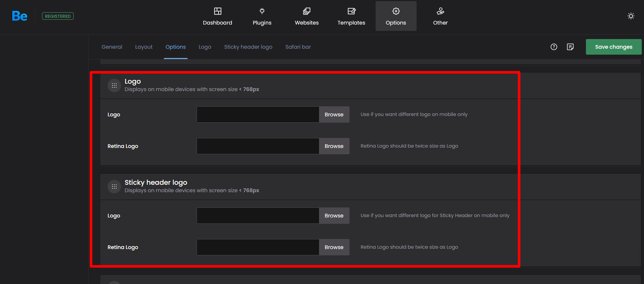Go to Websites in top navigation
This screenshot has width=644, height=284.
click(307, 16)
